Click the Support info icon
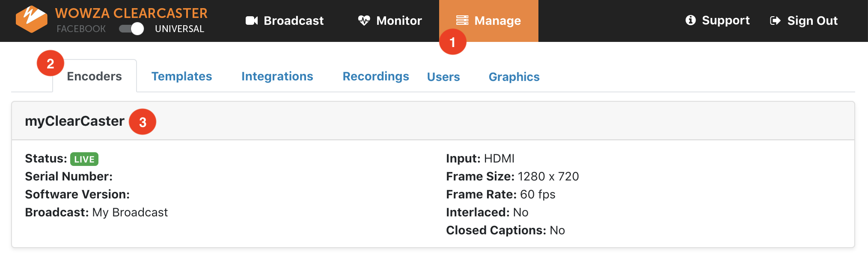 coord(690,20)
